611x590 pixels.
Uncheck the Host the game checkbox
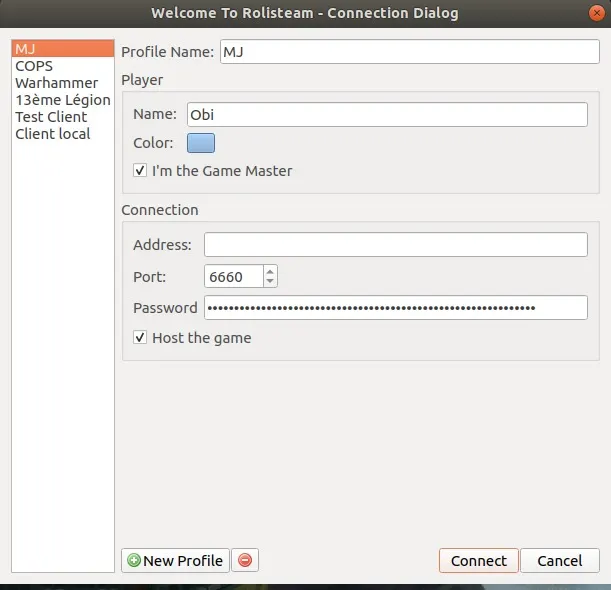pos(140,337)
